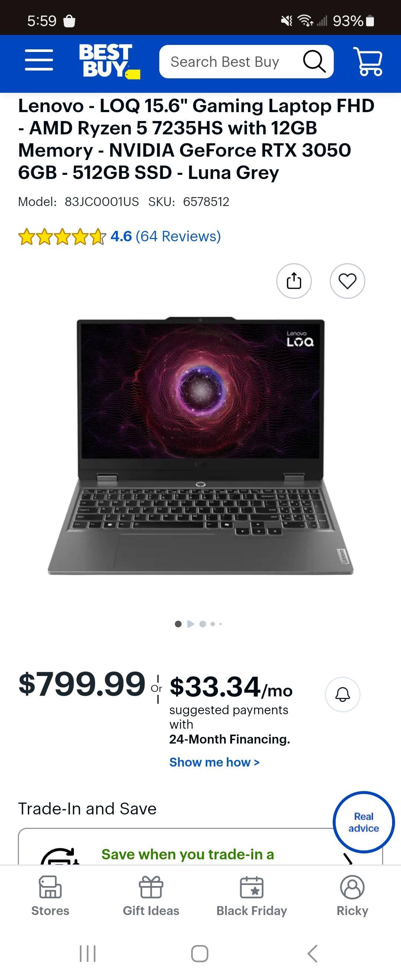This screenshot has height=980, width=401.
Task: Tap the search magnifier icon
Action: click(314, 61)
